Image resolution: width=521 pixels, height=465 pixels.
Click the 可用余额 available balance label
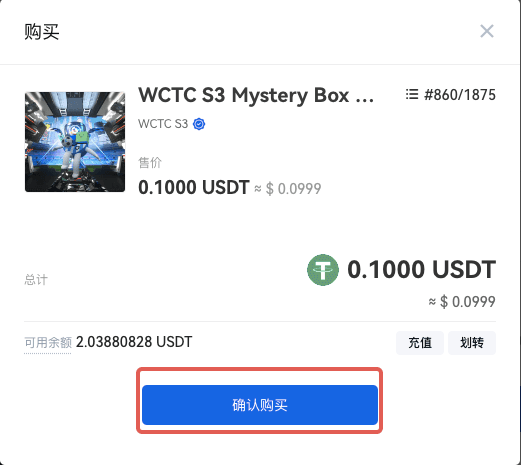(48, 342)
